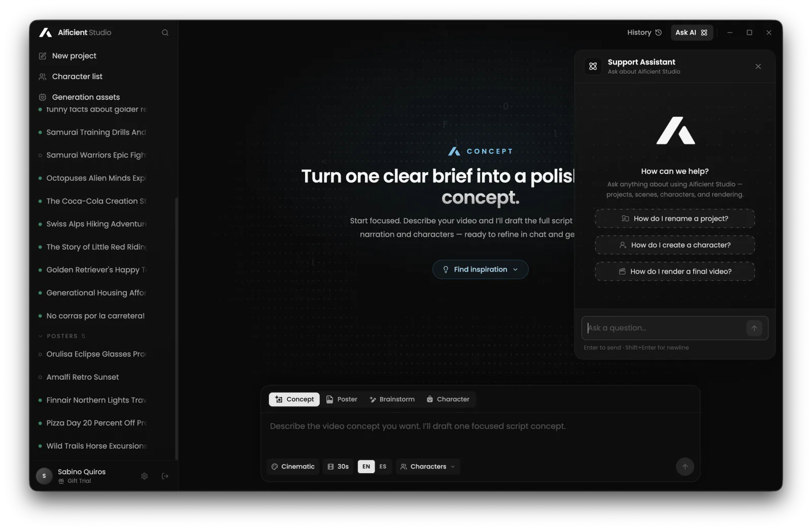Open 'The Coca-Cola Creation' project
The image size is (812, 530).
(x=96, y=201)
